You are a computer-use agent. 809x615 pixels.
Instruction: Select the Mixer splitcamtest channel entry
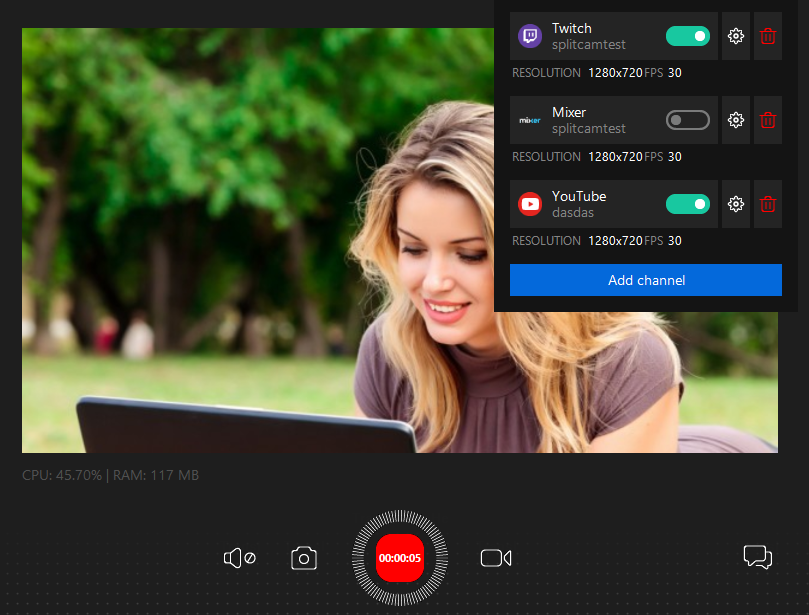(613, 120)
